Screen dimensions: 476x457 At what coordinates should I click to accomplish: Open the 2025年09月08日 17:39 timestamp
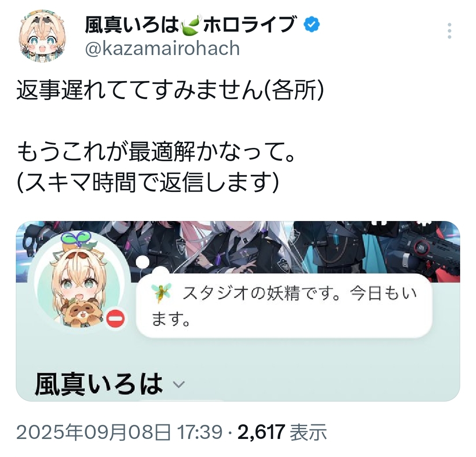119,432
